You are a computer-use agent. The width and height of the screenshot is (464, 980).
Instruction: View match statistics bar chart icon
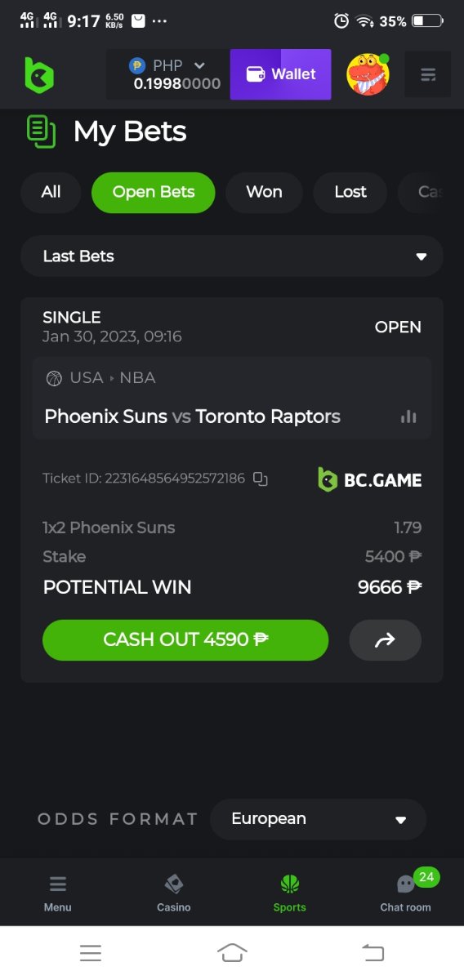(408, 416)
